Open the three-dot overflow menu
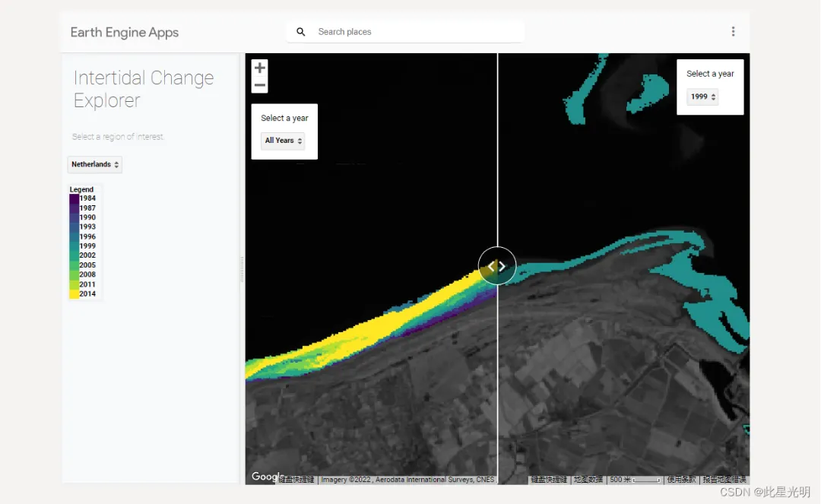 tap(733, 31)
